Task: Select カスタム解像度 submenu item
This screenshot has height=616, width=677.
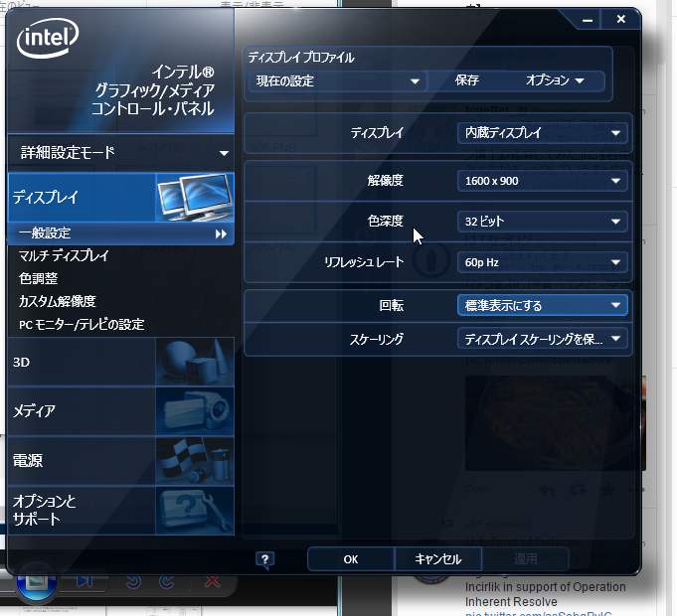Action: [57, 301]
